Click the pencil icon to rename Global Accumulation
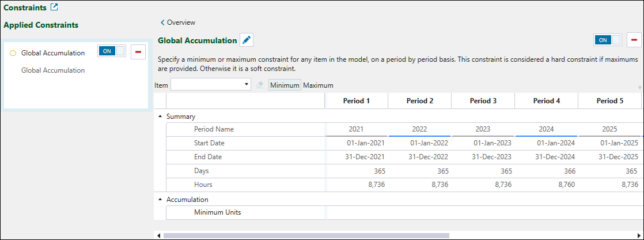This screenshot has width=644, height=240. pyautogui.click(x=247, y=40)
